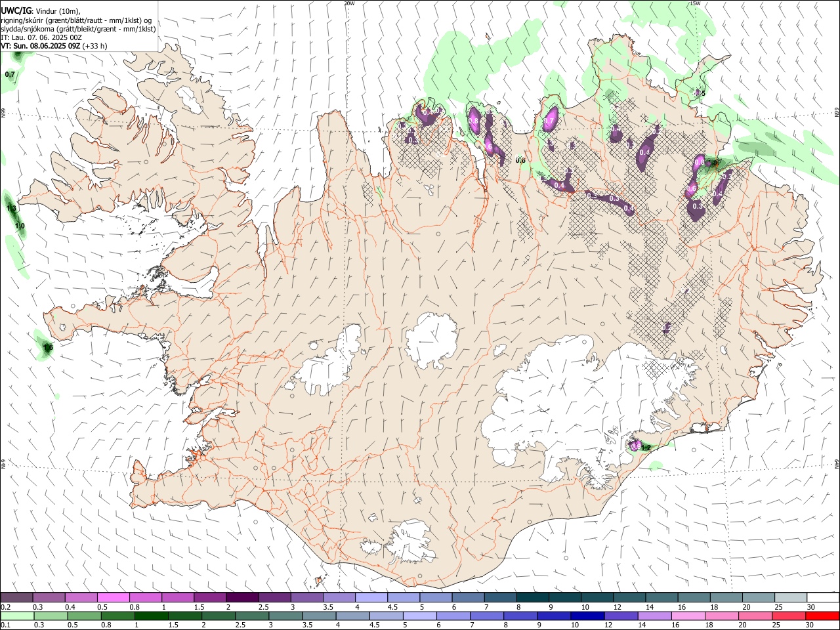Click the '0.7' precipitation value on the map
840x630 pixels.
[x=10, y=74]
